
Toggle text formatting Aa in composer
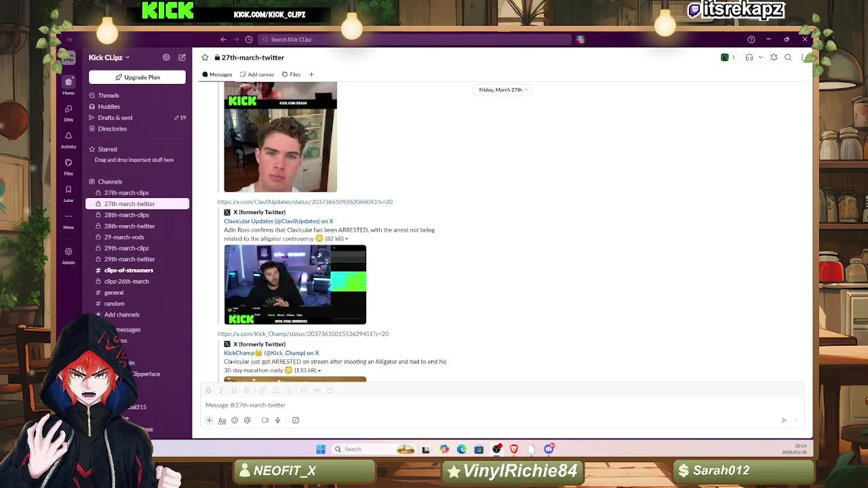click(x=222, y=420)
